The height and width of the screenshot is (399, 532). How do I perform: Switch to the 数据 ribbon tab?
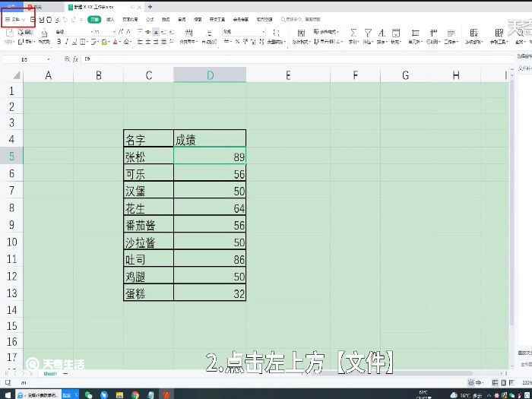(166, 20)
